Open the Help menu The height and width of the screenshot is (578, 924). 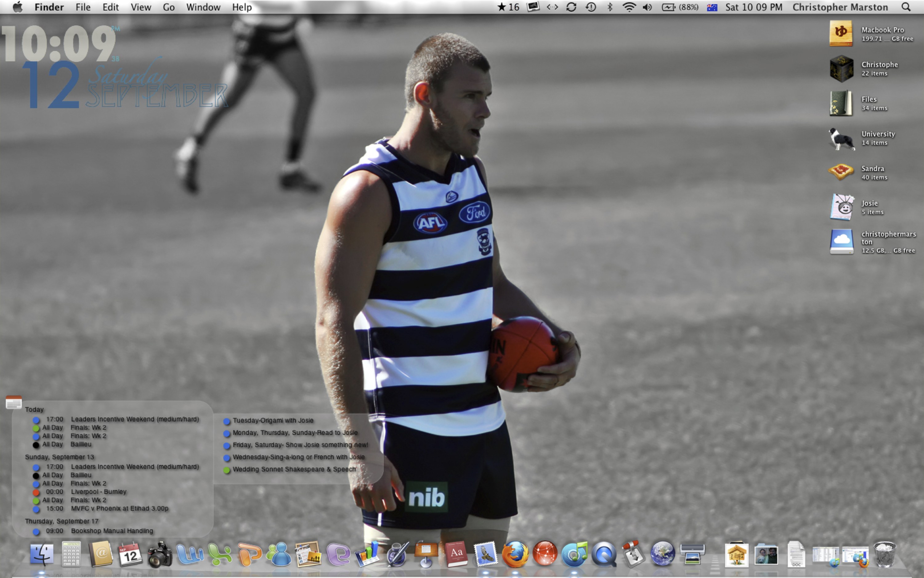[242, 7]
